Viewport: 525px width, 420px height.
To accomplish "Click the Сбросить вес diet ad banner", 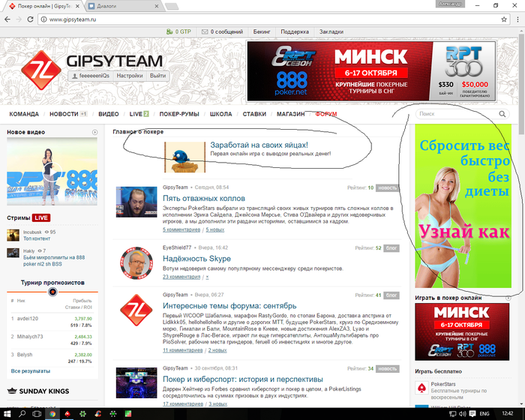I will click(x=463, y=206).
